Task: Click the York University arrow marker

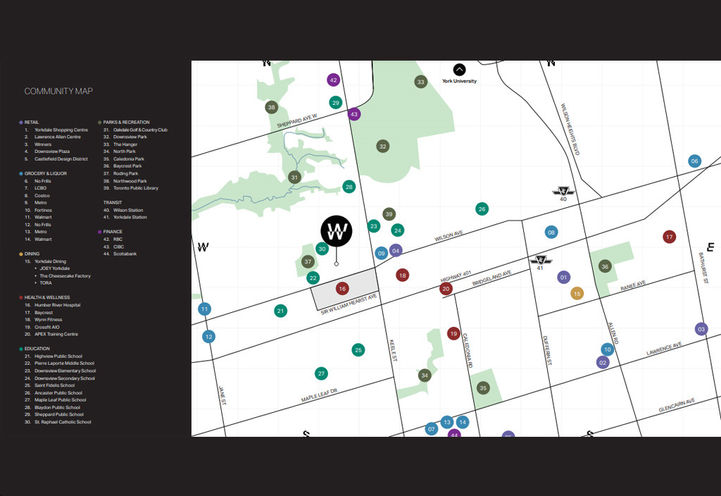Action: pos(459,70)
